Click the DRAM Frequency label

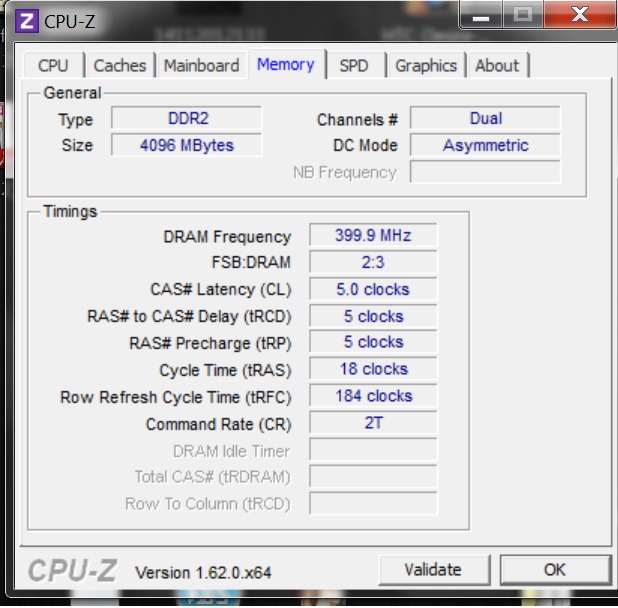point(227,236)
